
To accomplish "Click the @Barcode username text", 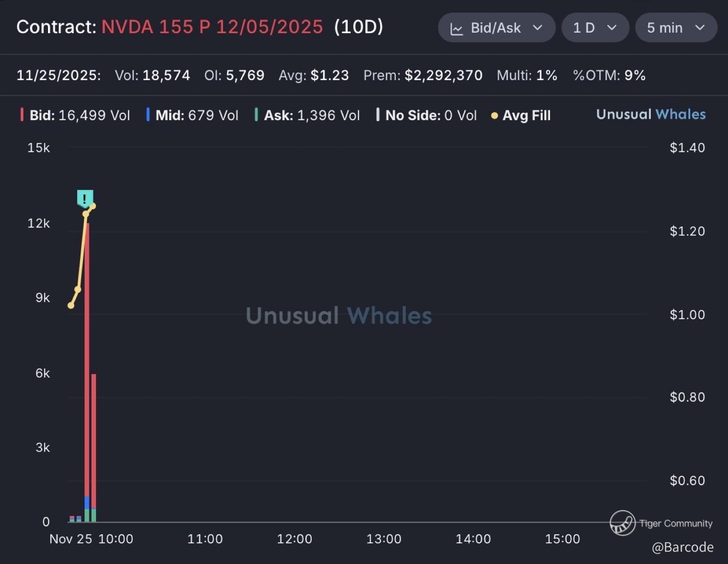I will (682, 547).
